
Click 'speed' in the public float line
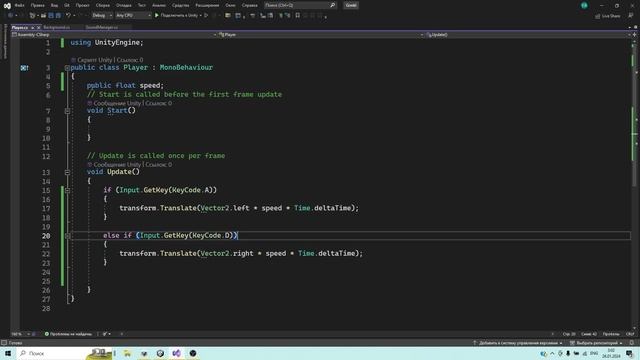150,85
